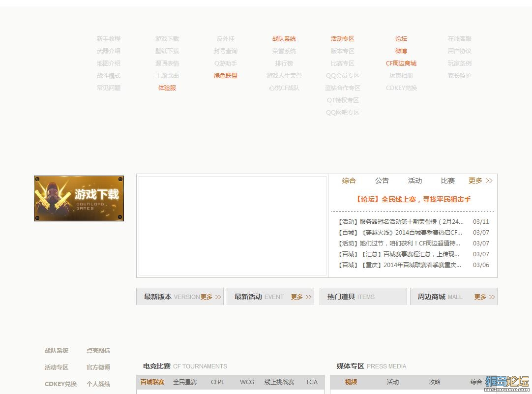
Task: Open the 封号查询 link
Action: 226,51
